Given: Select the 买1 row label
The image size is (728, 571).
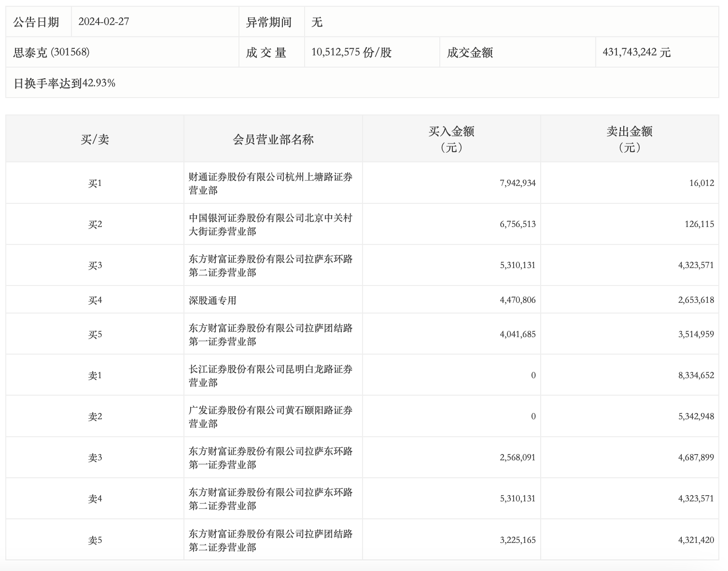Looking at the screenshot, I should click(x=95, y=184).
